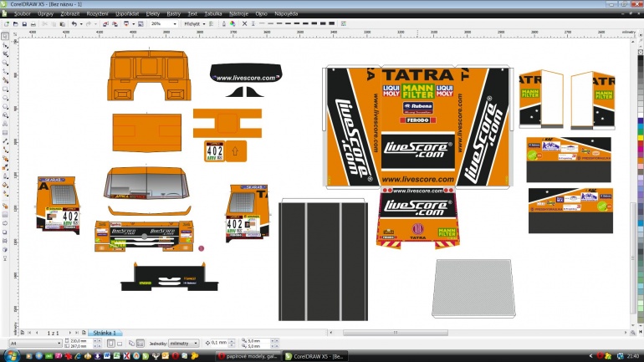Screen dimensions: 644x362
Task: Click the Windows Start button
Action: click(11, 355)
